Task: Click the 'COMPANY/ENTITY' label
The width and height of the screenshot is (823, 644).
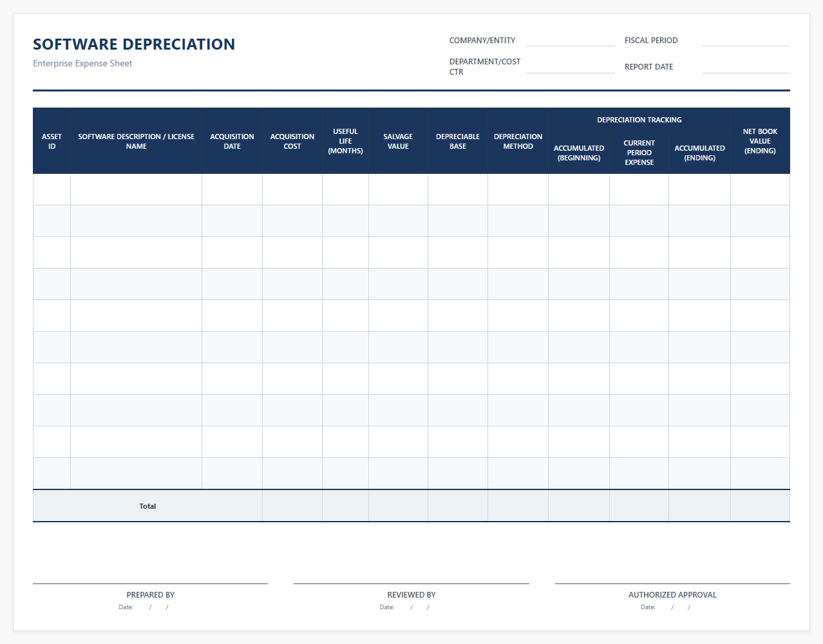Action: coord(482,41)
